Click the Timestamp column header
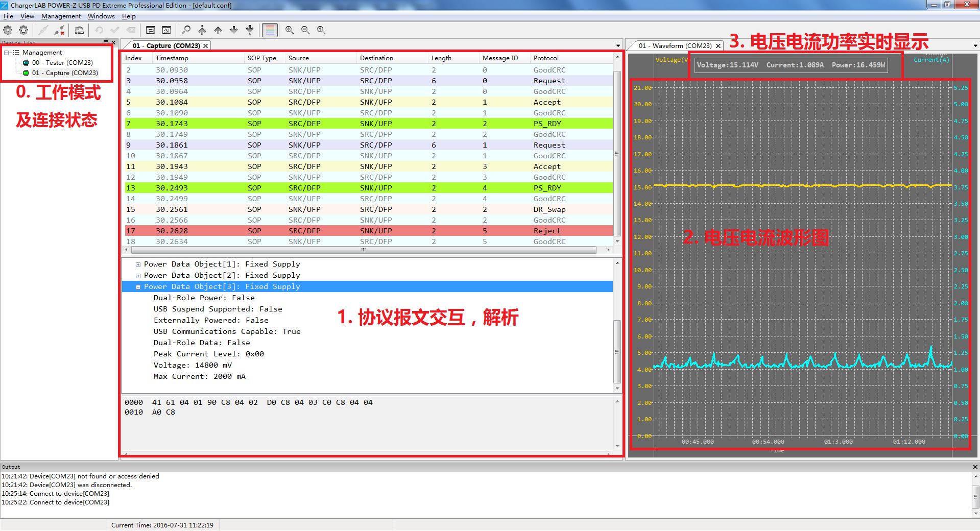980x531 pixels. click(x=172, y=58)
